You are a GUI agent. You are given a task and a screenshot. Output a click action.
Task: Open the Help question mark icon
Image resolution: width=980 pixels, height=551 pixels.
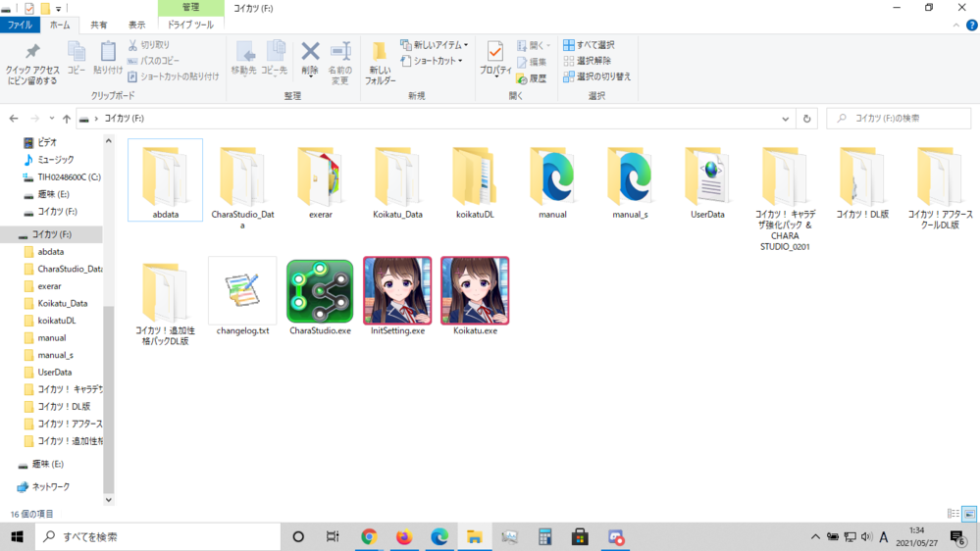[971, 25]
